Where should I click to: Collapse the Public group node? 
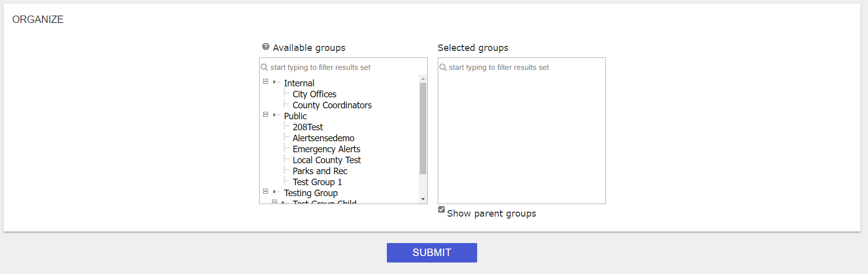[x=266, y=114]
